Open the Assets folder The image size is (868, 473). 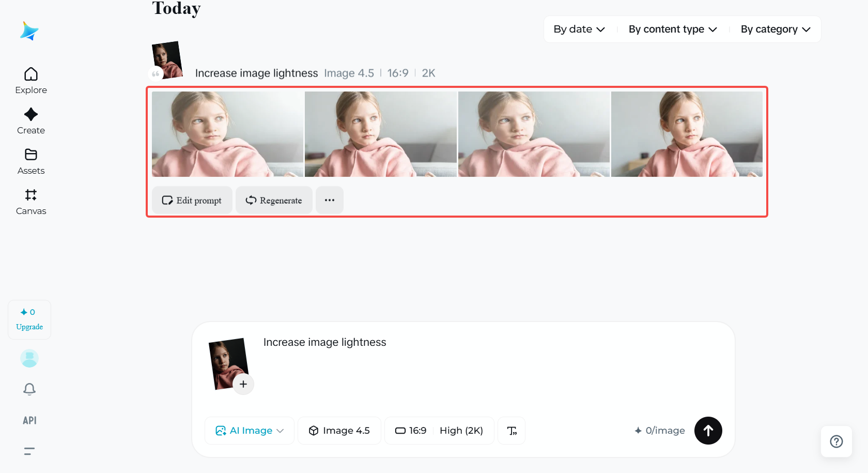[x=31, y=161]
